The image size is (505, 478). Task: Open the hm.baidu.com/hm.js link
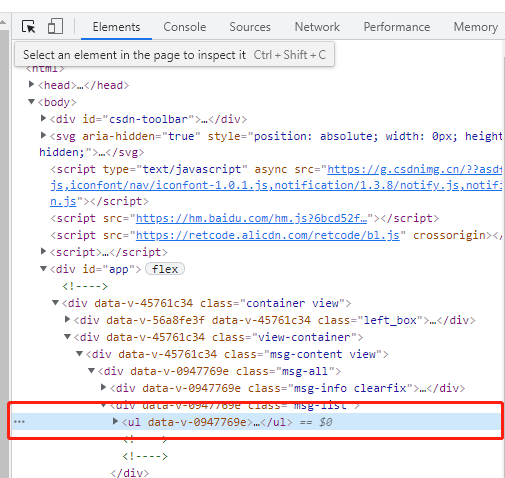pyautogui.click(x=251, y=218)
